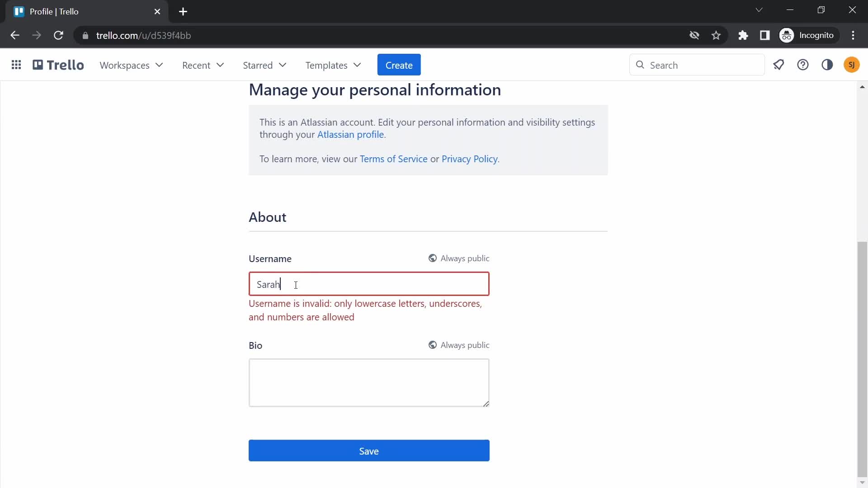This screenshot has width=868, height=488.
Task: Expand the Recent navigation dropdown
Action: click(203, 65)
